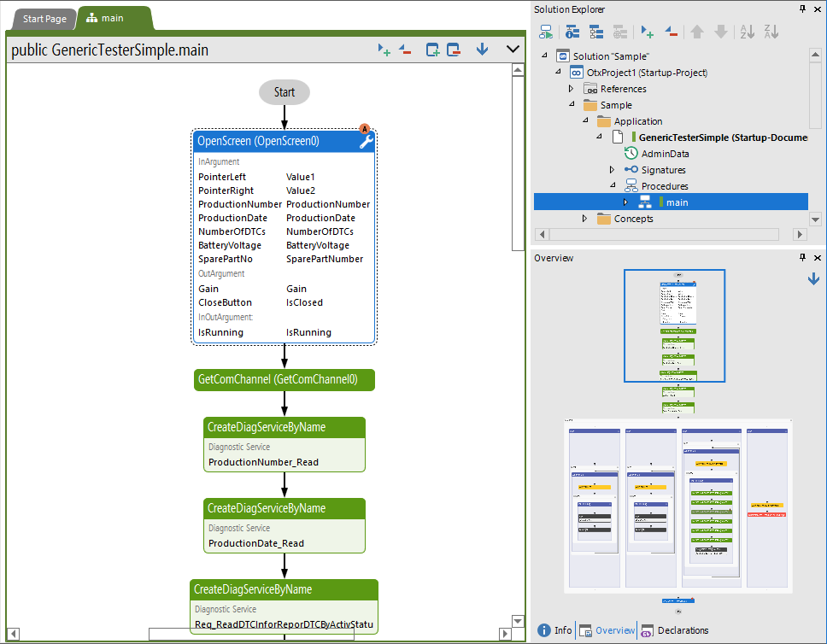Click the blue arrow icon in the Overview panel header
827x644 pixels.
[x=813, y=278]
